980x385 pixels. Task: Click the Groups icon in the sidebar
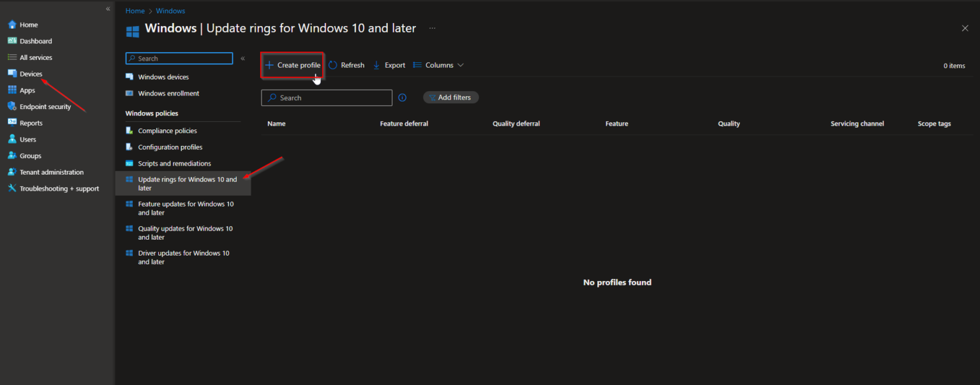[12, 156]
